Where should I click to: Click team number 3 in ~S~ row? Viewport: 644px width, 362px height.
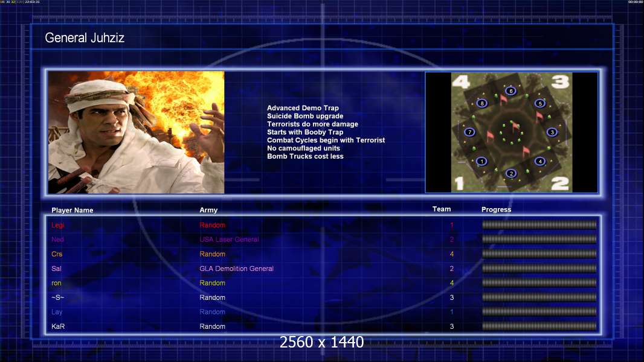[452, 297]
